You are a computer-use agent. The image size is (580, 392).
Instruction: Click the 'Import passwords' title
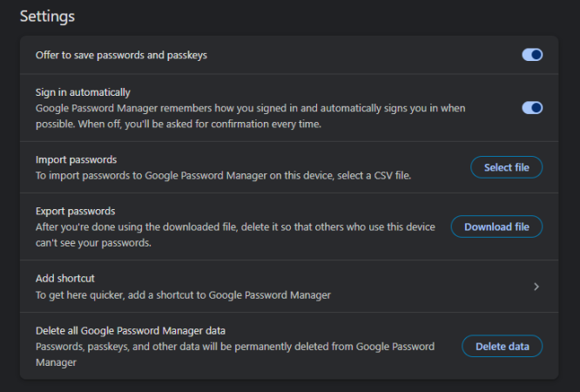76,159
